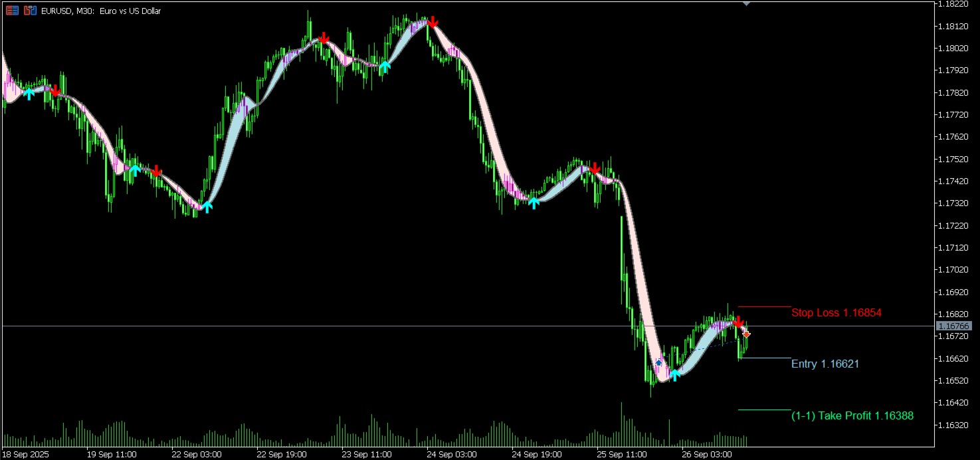The width and height of the screenshot is (980, 460).
Task: Click the 22 Sep 03:00 time label
Action: pyautogui.click(x=195, y=455)
